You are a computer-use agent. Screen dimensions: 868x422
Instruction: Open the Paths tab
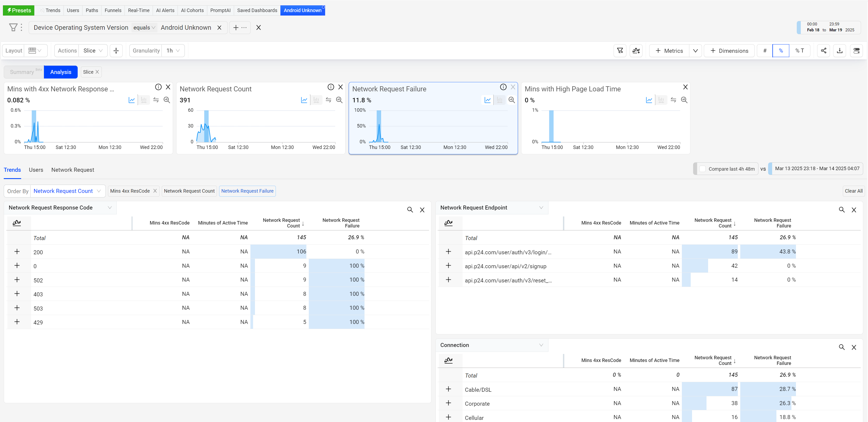pos(92,10)
